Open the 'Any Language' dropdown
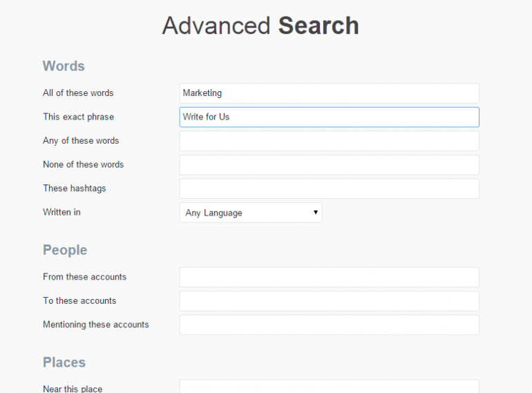Screen dimensions: 532x393 pos(251,213)
